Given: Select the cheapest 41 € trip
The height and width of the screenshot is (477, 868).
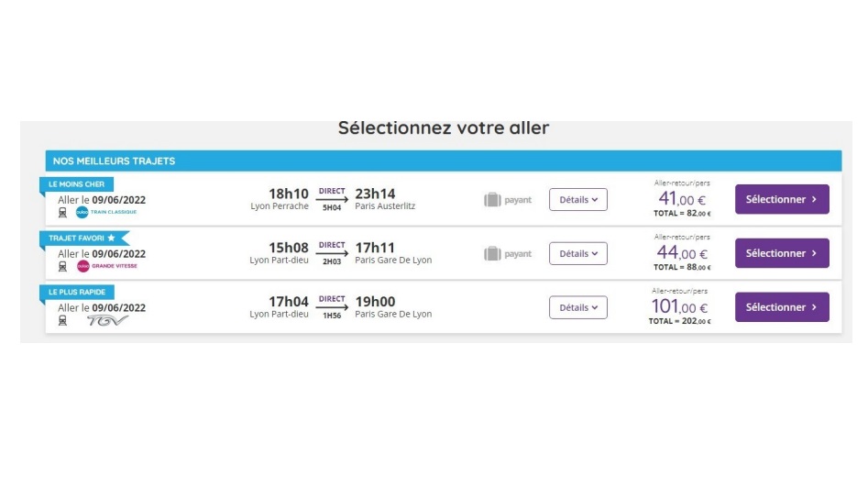Looking at the screenshot, I should 781,200.
